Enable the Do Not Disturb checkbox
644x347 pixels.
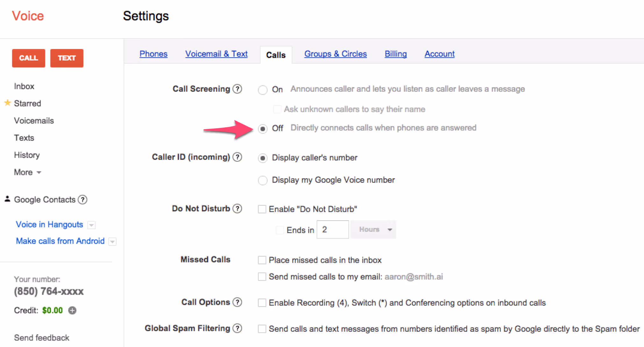pyautogui.click(x=262, y=209)
